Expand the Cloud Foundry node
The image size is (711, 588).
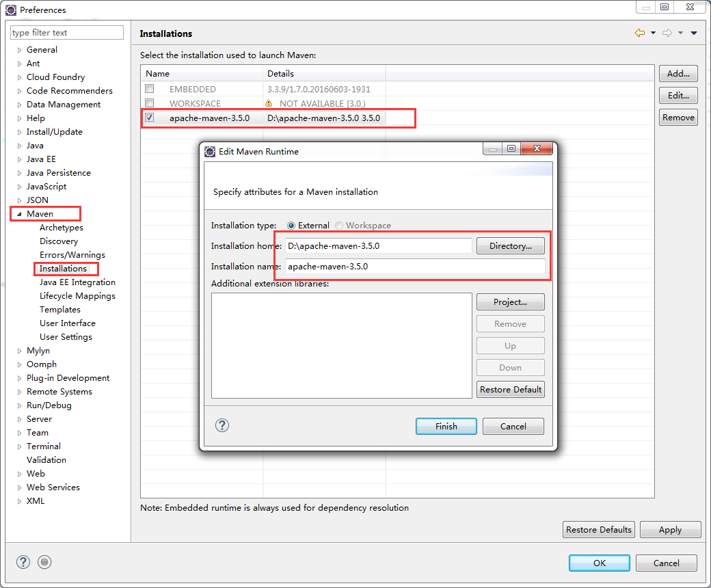19,77
